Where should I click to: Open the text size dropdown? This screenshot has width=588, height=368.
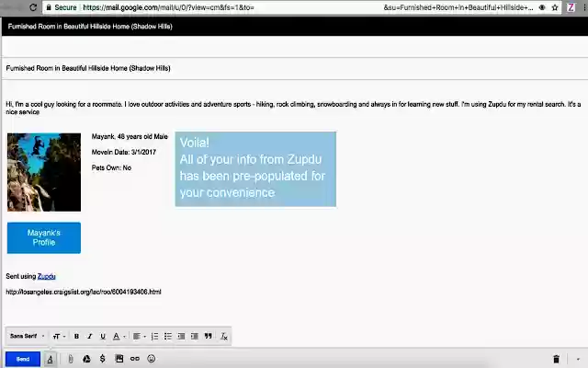(x=59, y=337)
